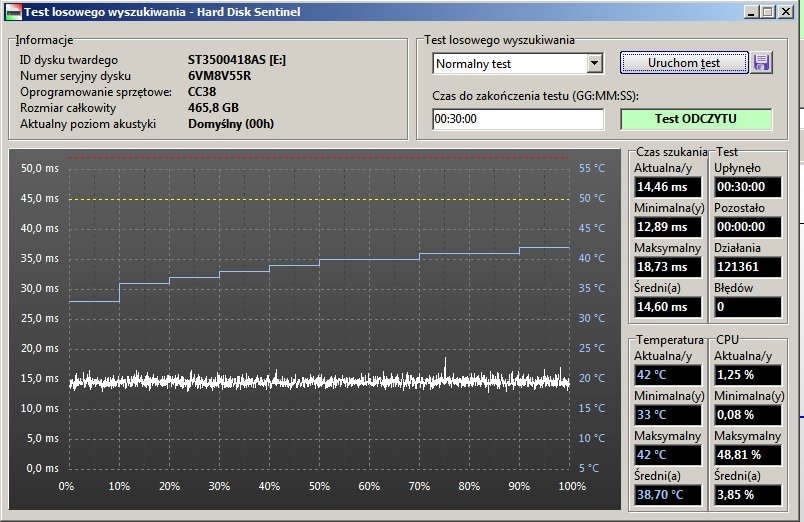Click the green "Test ODCZYTU" status box
Viewport: 804px width, 522px height.
coord(695,119)
